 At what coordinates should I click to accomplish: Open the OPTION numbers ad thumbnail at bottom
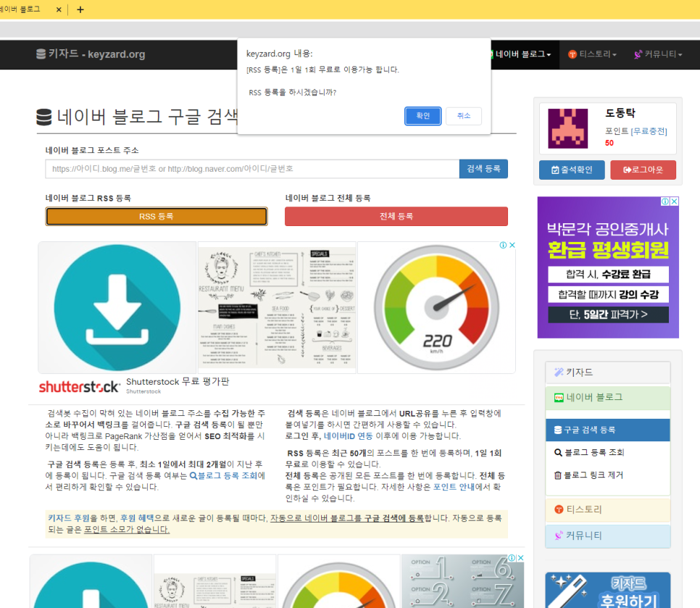[x=462, y=580]
